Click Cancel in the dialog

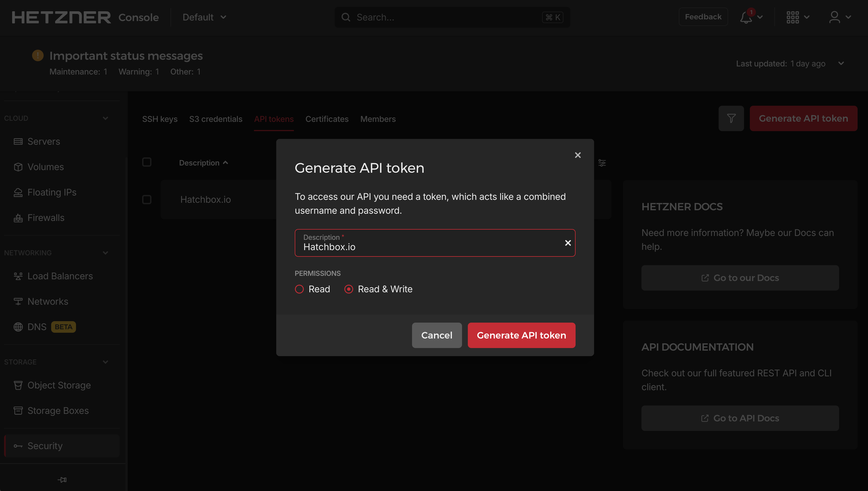pos(437,335)
